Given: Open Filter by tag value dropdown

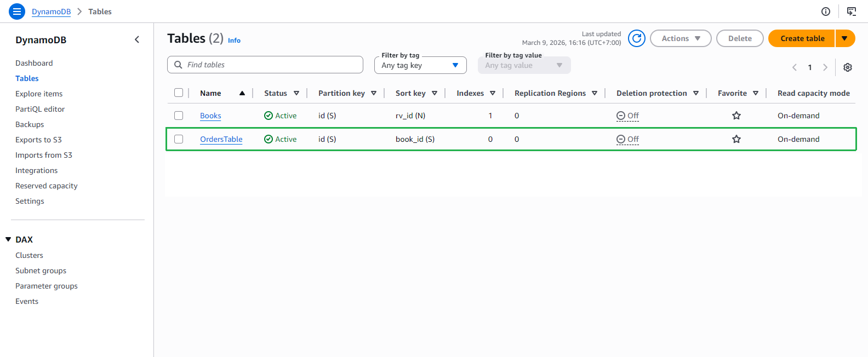Looking at the screenshot, I should click(524, 65).
